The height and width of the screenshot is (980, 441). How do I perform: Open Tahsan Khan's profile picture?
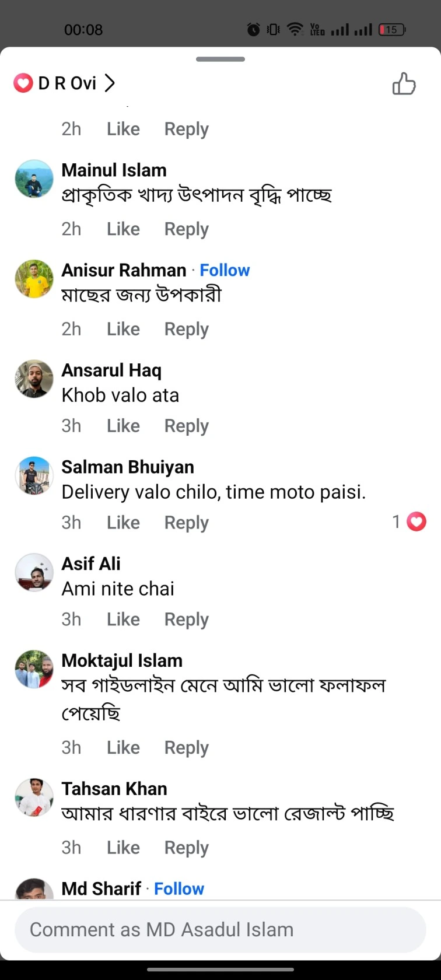[x=34, y=797]
